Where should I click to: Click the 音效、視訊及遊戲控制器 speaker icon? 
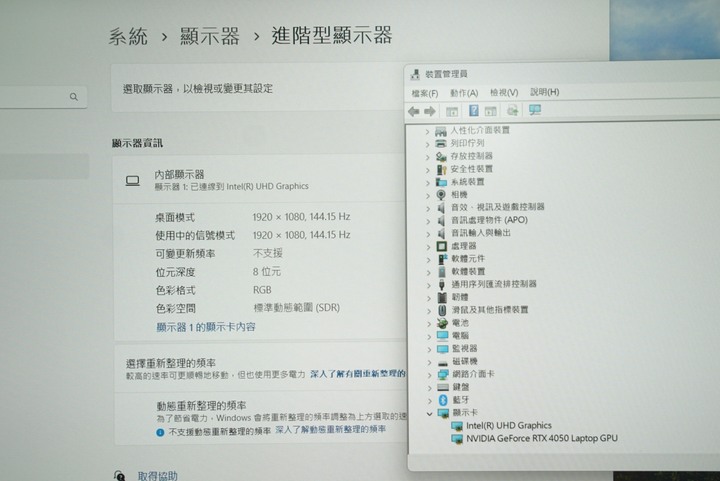click(x=441, y=207)
